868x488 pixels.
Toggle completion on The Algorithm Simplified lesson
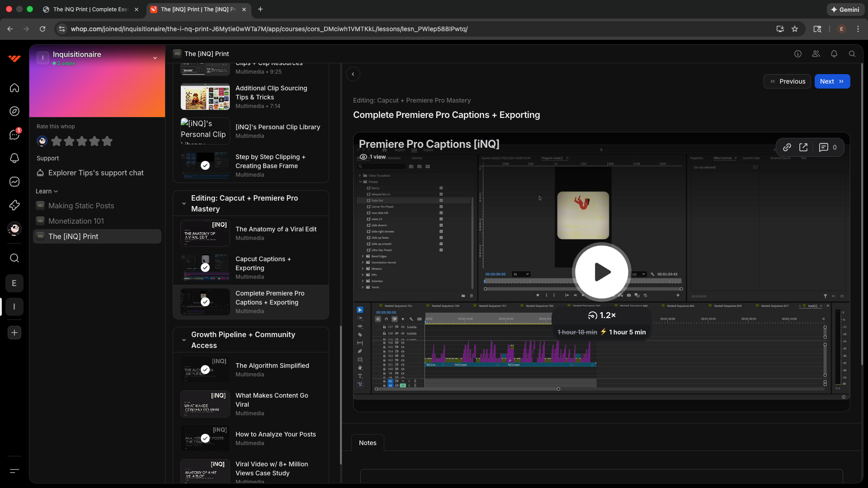205,370
